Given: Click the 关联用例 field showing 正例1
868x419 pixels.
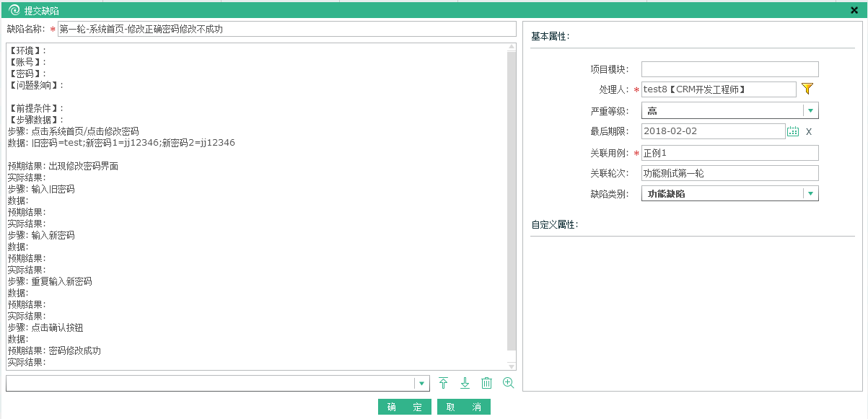Looking at the screenshot, I should 729,152.
